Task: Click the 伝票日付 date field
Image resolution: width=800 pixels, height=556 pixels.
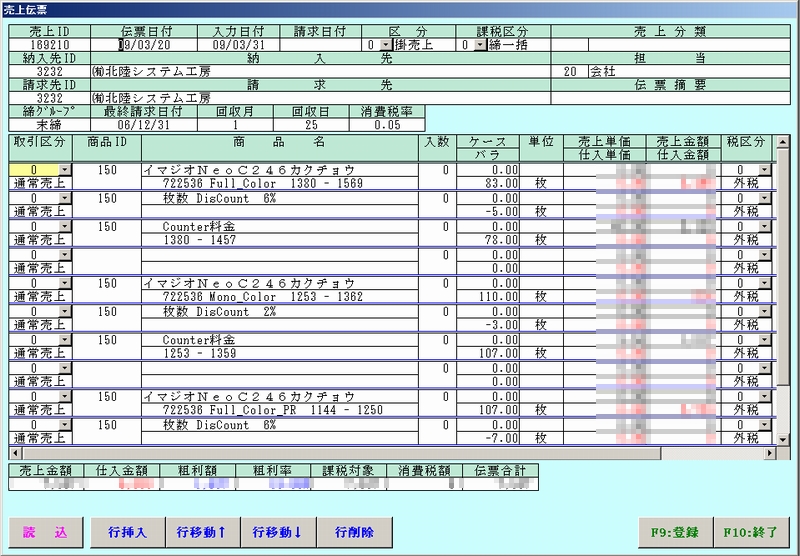Action: coord(149,45)
